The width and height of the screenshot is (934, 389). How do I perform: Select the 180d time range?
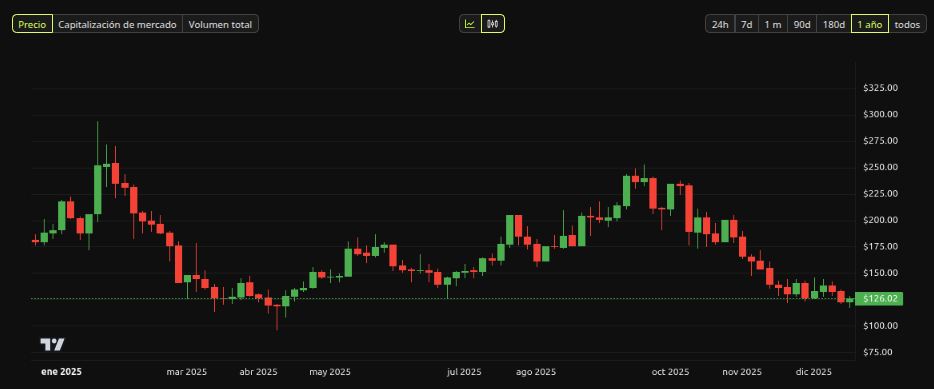click(834, 24)
